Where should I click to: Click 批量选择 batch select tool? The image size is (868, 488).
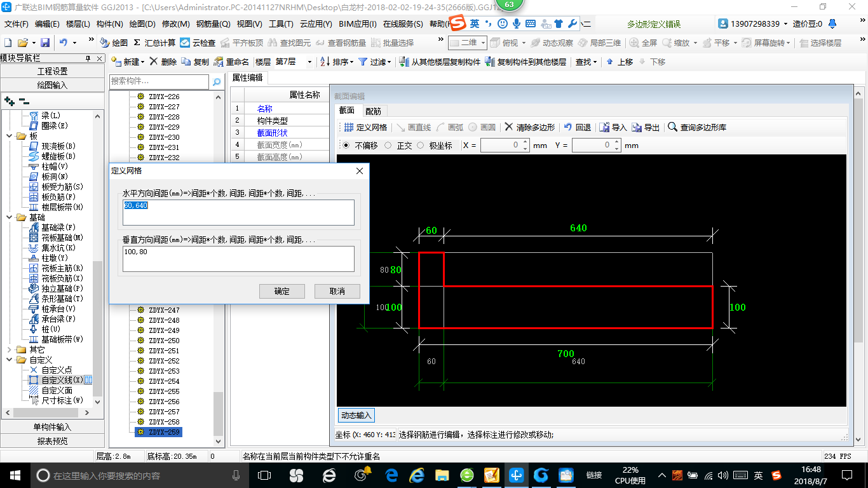click(392, 43)
